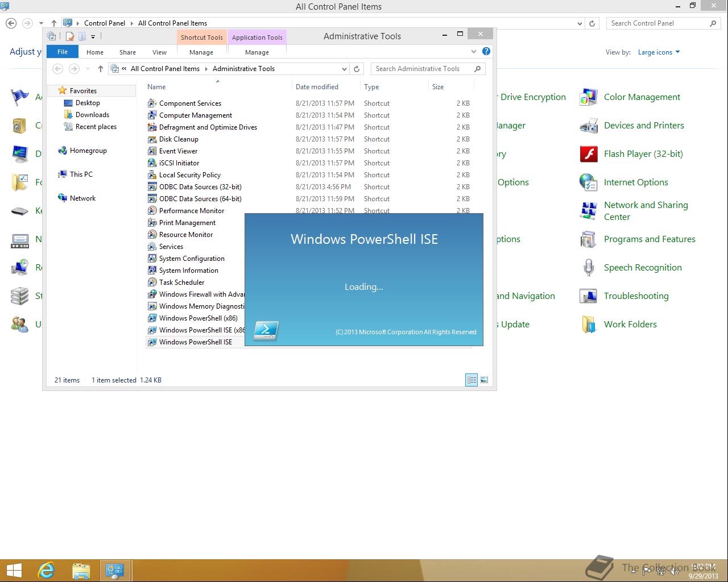Switch to Share ribbon tab
The height and width of the screenshot is (582, 728).
127,52
